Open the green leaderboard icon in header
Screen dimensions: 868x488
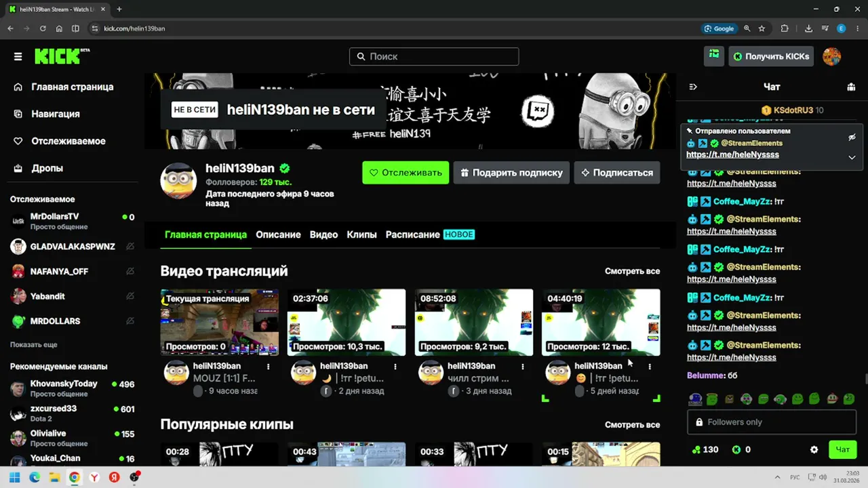coord(713,56)
